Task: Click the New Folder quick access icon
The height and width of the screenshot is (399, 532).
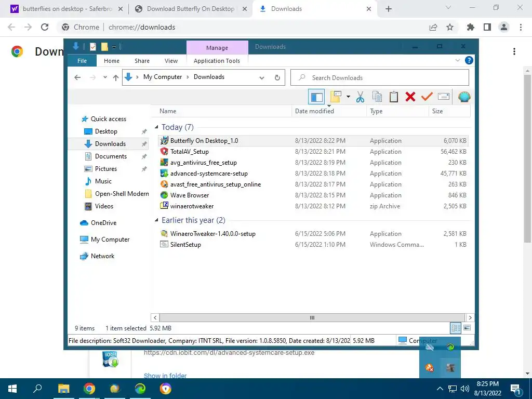Action: (104, 47)
